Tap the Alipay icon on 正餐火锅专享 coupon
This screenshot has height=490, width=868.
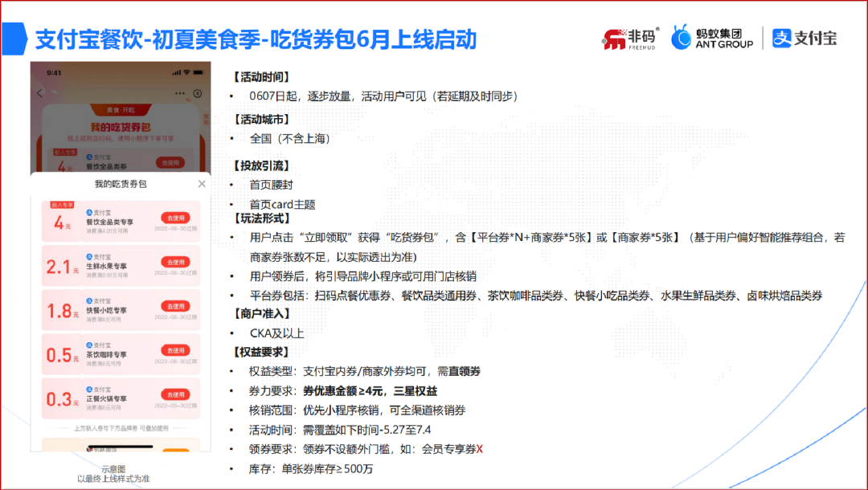[x=89, y=390]
